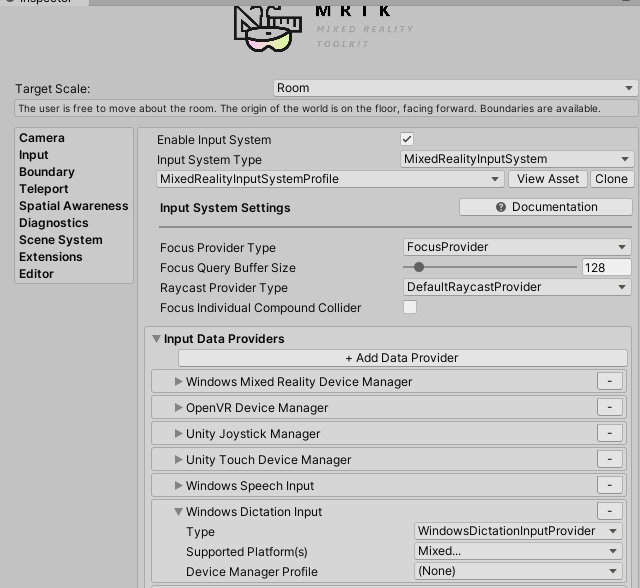Open MixedRealityInputSystemProfile dropdown
The height and width of the screenshot is (588, 640).
click(330, 179)
